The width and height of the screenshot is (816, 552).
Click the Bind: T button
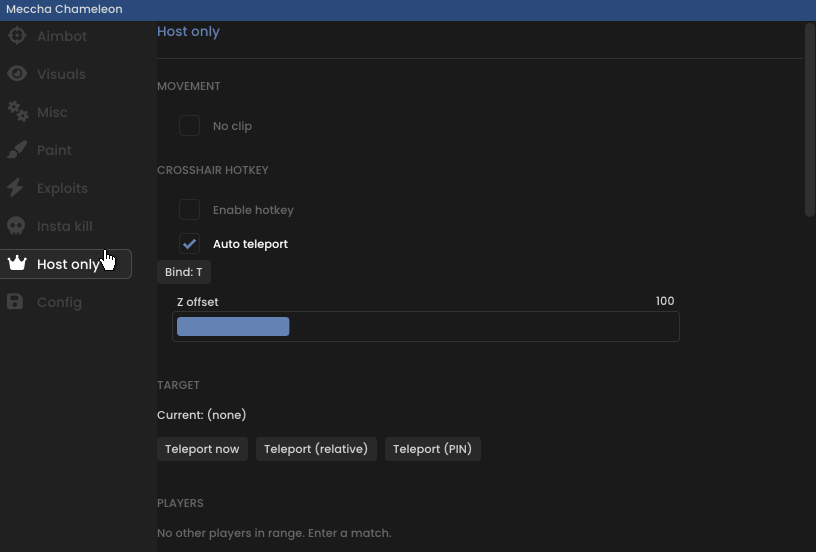pos(184,272)
